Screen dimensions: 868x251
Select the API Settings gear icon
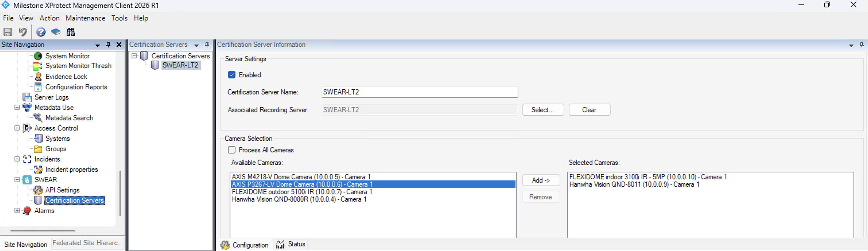[38, 190]
